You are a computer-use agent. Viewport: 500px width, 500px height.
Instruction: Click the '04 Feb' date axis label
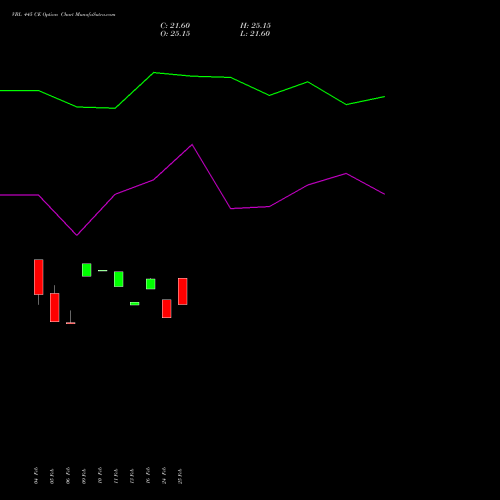tap(36, 475)
